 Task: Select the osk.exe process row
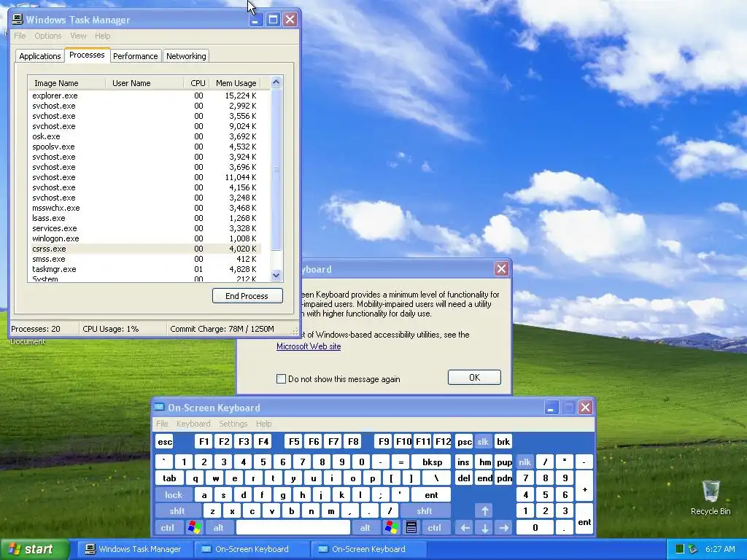click(x=145, y=136)
